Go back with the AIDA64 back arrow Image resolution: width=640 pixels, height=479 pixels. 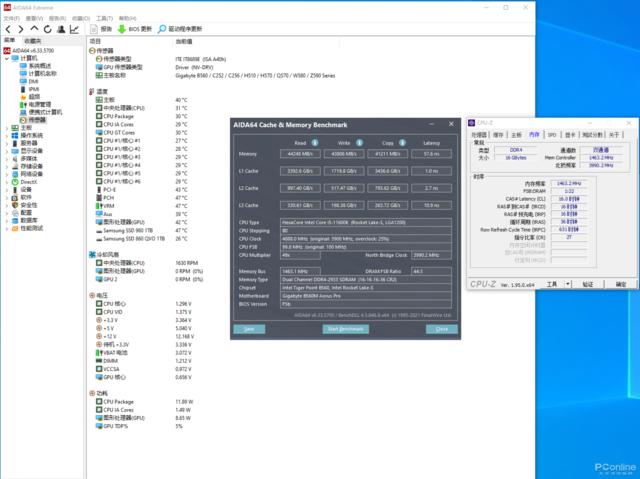pyautogui.click(x=8, y=29)
